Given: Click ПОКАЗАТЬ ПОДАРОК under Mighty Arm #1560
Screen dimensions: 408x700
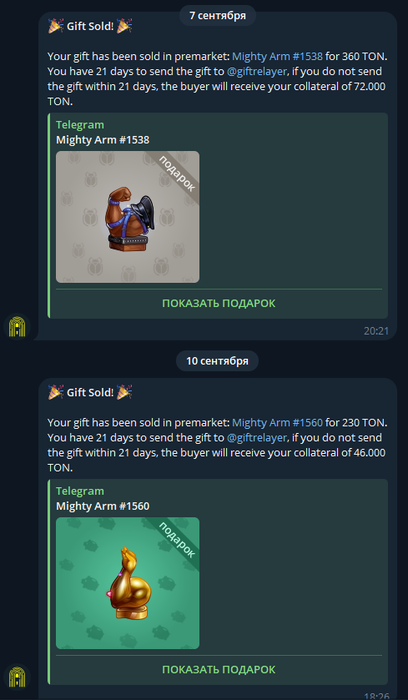Looking at the screenshot, I should coord(219,670).
